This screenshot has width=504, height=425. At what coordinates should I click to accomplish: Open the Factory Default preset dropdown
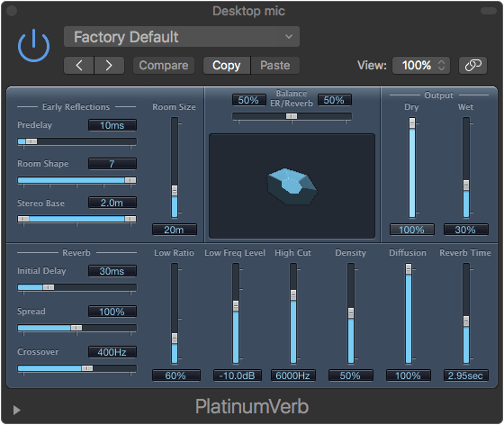[182, 37]
